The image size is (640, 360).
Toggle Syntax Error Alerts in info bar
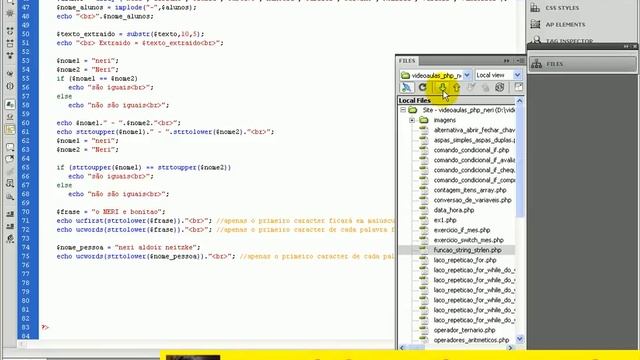(x=10, y=129)
